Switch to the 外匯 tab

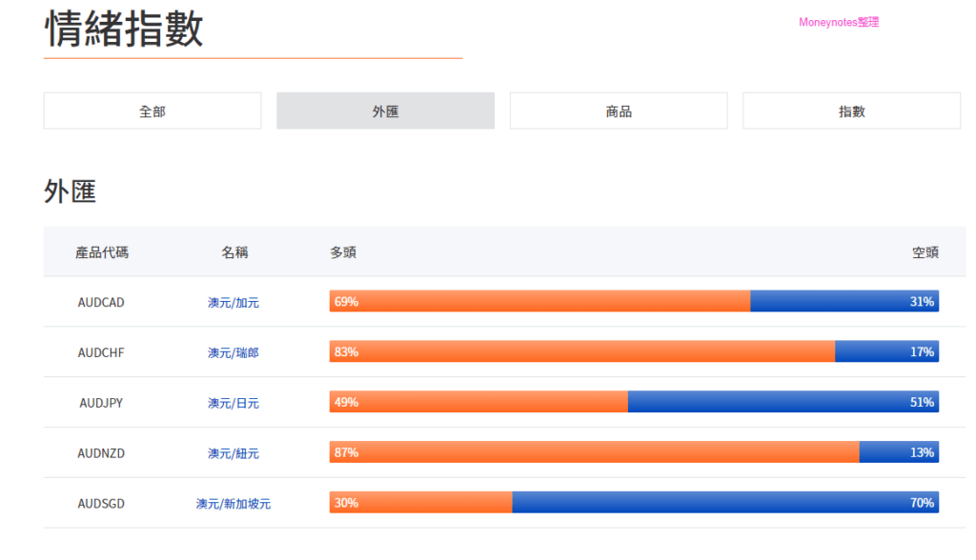click(x=385, y=110)
